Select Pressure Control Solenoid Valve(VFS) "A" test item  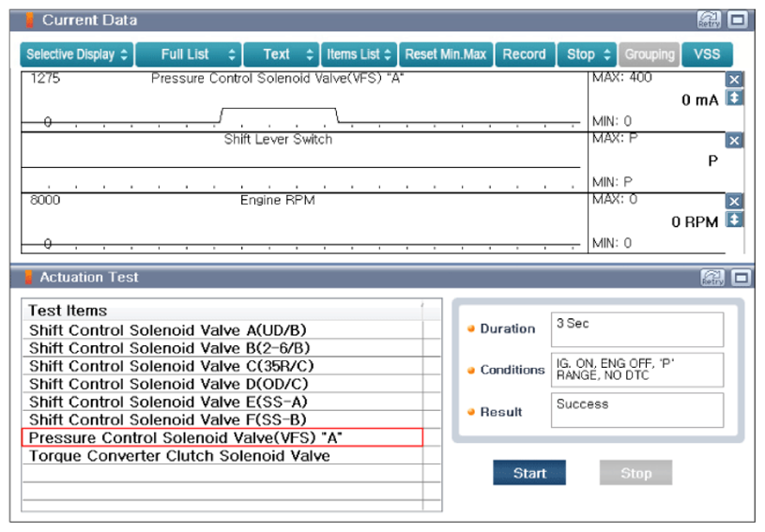click(222, 437)
